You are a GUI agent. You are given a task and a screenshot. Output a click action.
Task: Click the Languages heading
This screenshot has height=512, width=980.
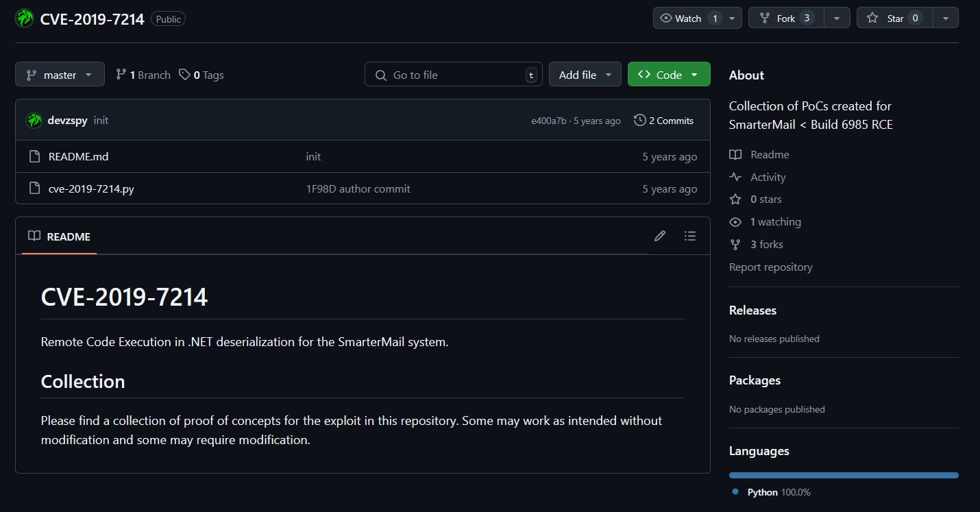pos(759,450)
